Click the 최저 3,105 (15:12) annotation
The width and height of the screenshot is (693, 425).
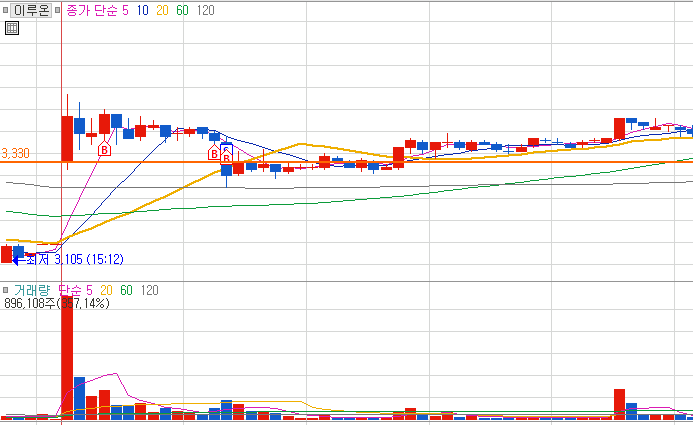[75, 259]
